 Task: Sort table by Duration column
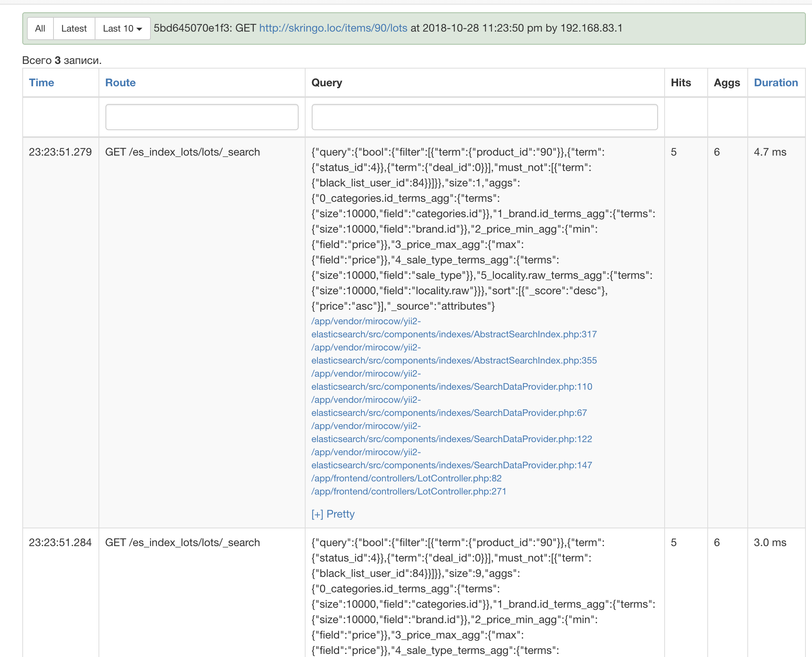click(775, 83)
